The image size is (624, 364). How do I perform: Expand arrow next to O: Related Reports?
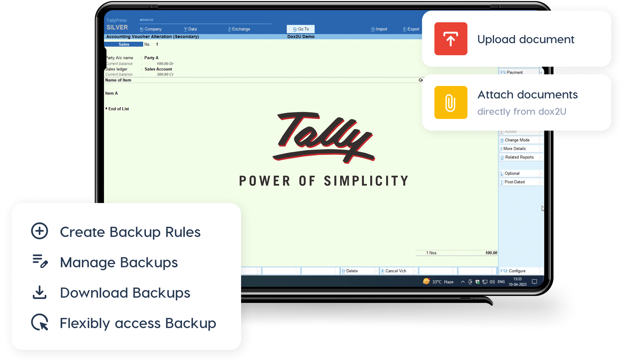[x=541, y=157]
